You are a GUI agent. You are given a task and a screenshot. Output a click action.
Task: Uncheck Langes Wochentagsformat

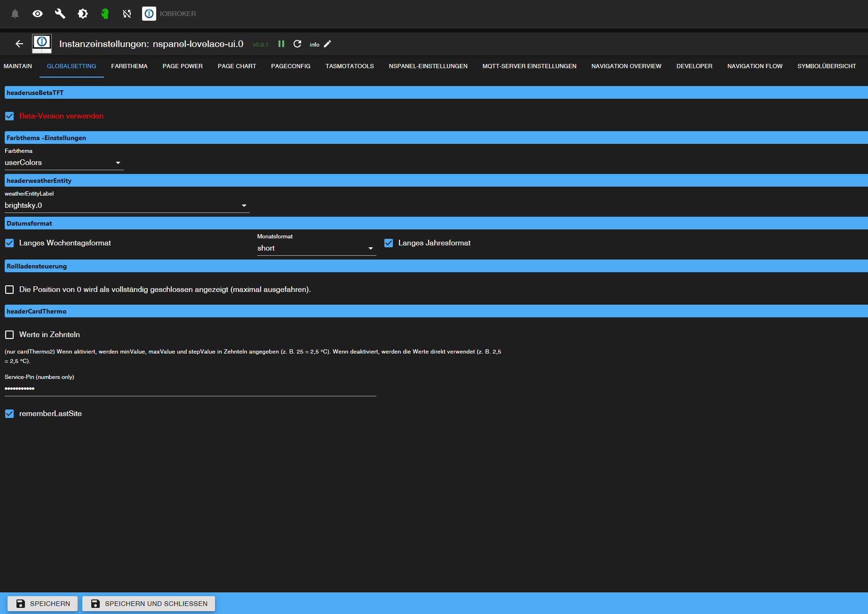pos(9,243)
